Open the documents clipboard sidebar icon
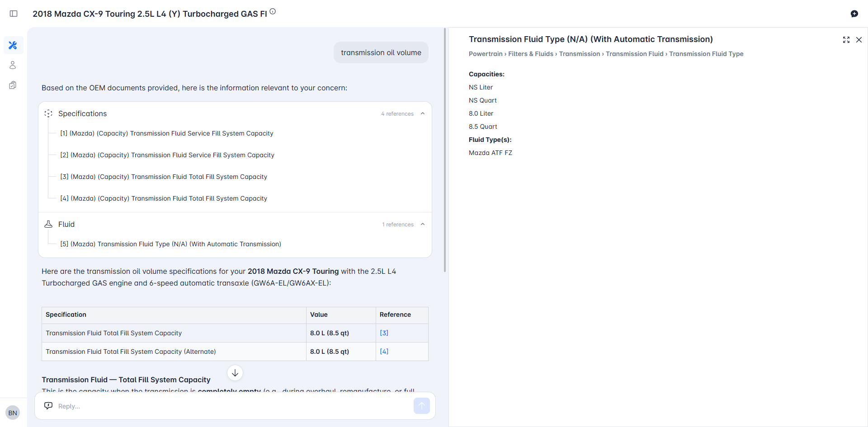Screen dimensions: 868x427 point(13,85)
